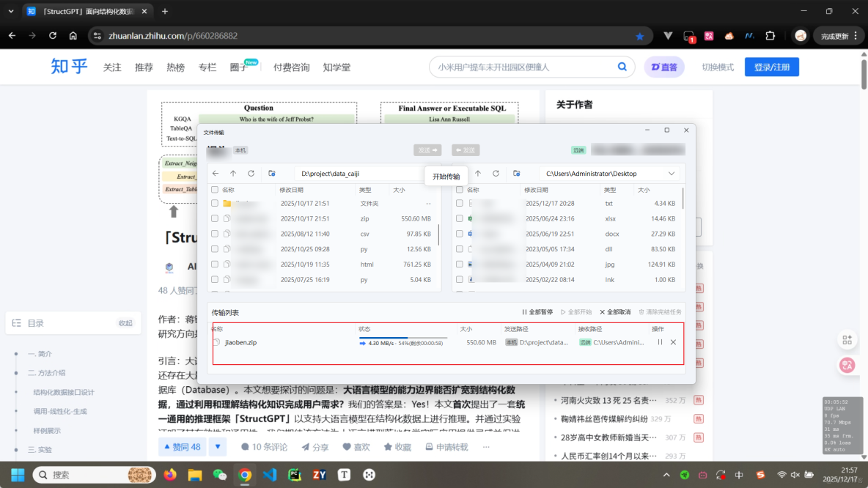Check the 550.60 MB zip file row
This screenshot has height=488, width=868.
[x=215, y=218]
